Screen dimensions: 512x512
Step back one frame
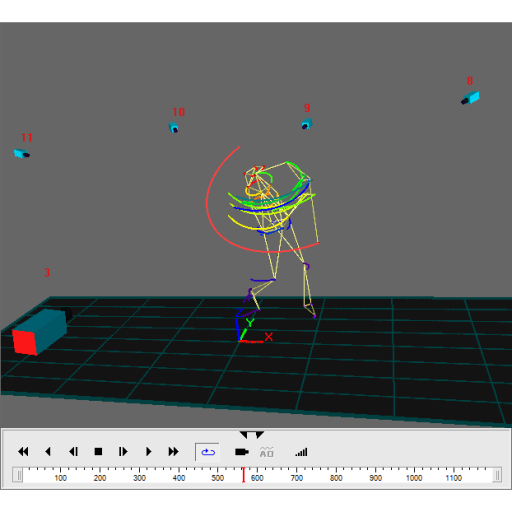(73, 452)
